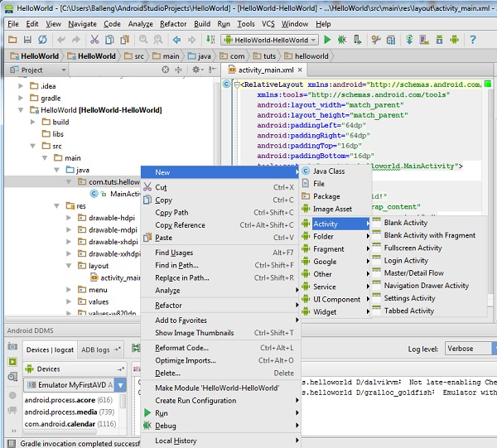Click the Cut scissors icon in toolbar
This screenshot has height=448, width=497.
(94, 39)
